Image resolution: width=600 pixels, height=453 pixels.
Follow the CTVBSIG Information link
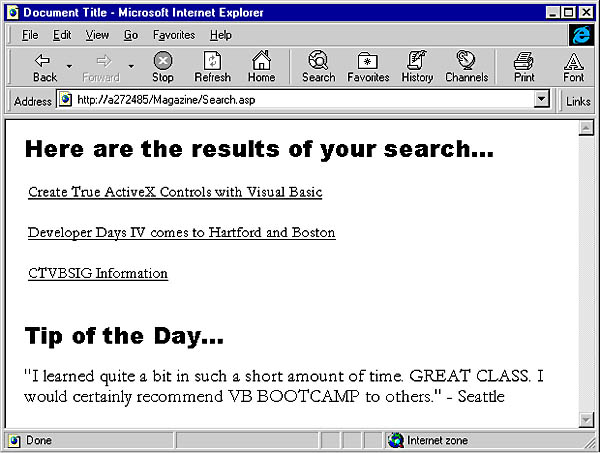coord(98,273)
